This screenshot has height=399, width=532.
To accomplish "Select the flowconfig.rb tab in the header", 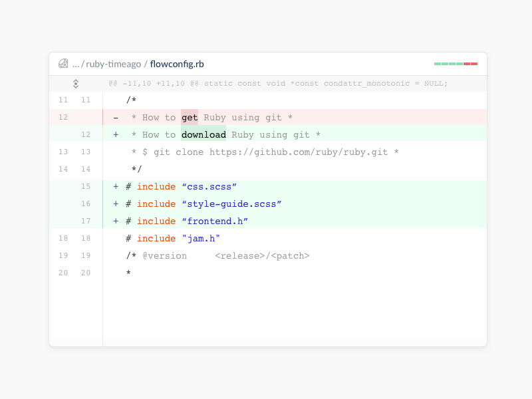I will [176, 64].
